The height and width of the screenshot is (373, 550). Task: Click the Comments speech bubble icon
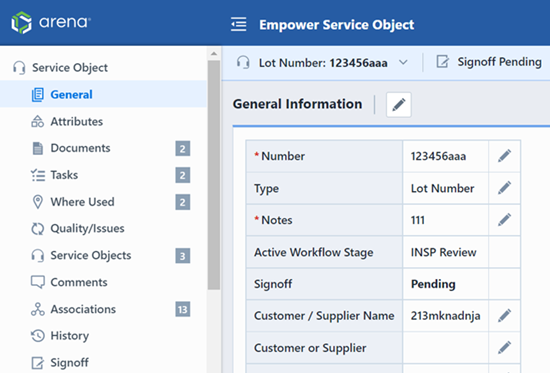pyautogui.click(x=38, y=282)
